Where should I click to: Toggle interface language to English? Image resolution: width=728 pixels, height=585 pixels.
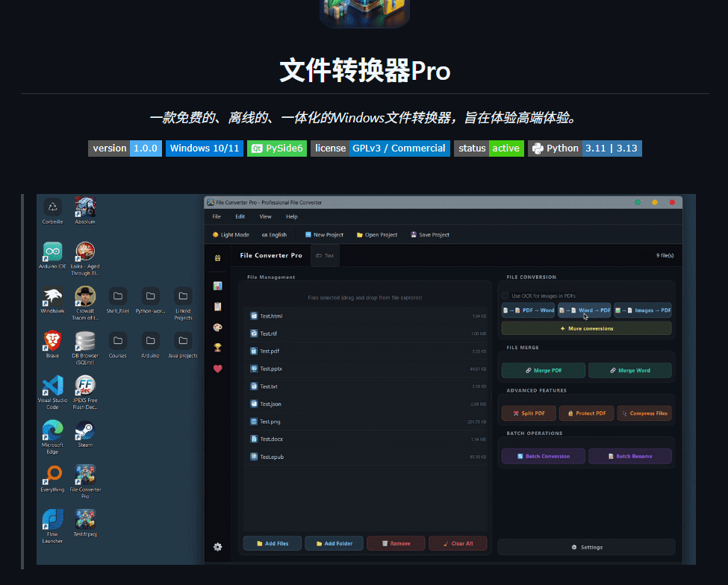click(x=273, y=234)
